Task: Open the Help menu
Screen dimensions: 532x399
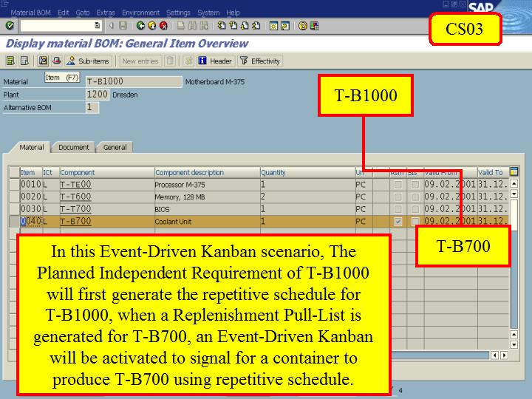Action: coord(233,13)
